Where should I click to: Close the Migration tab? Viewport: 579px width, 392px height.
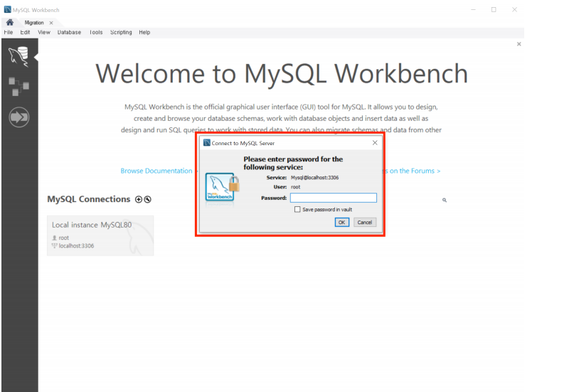point(51,23)
